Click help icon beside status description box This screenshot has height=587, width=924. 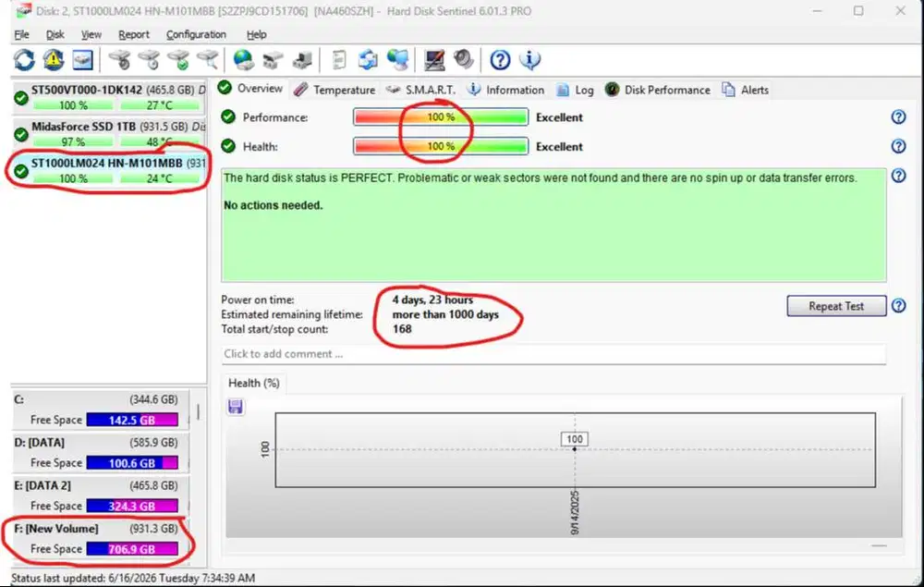coord(898,176)
